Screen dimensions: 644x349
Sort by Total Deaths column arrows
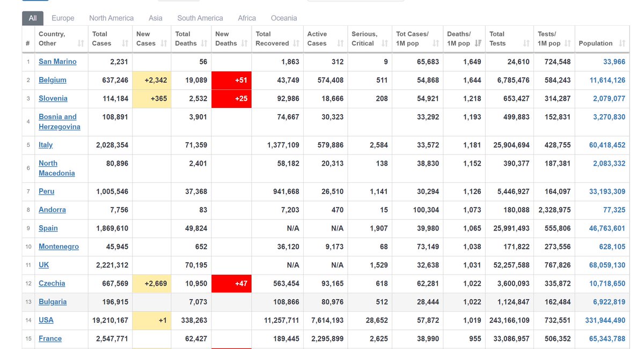click(204, 43)
